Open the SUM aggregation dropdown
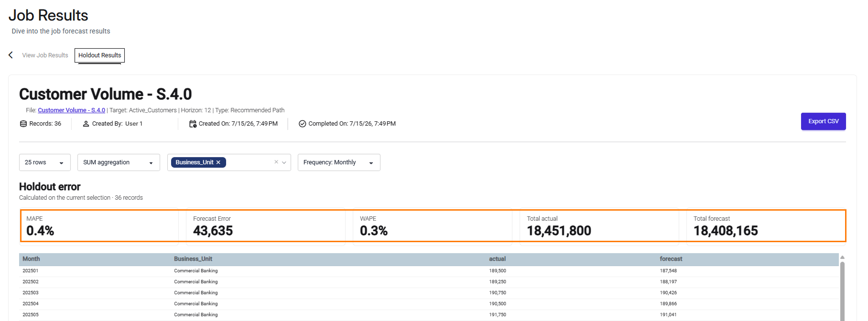 pyautogui.click(x=119, y=162)
